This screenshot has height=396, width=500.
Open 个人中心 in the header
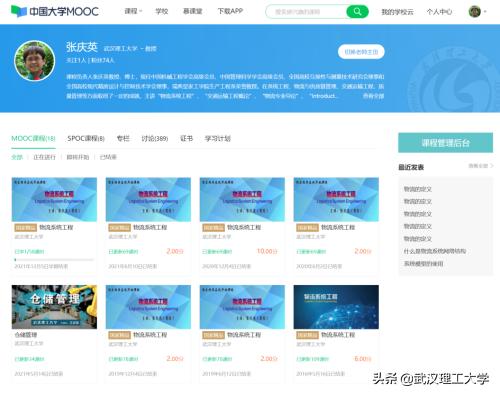tap(439, 12)
